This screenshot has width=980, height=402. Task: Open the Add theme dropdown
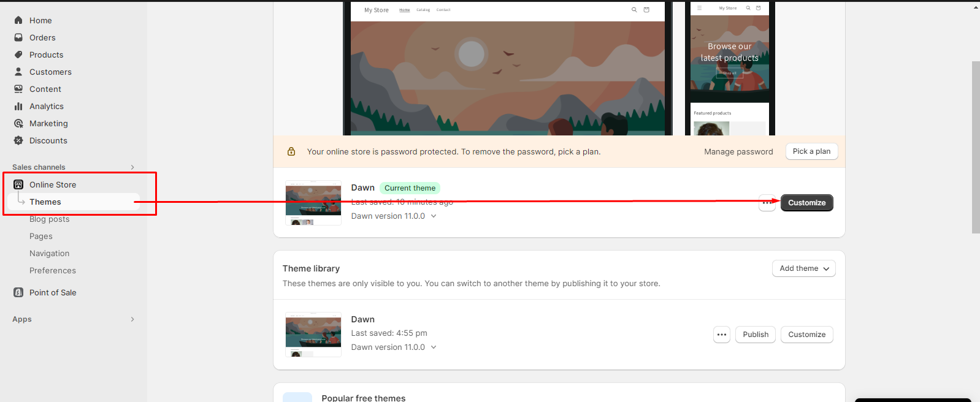click(x=804, y=268)
